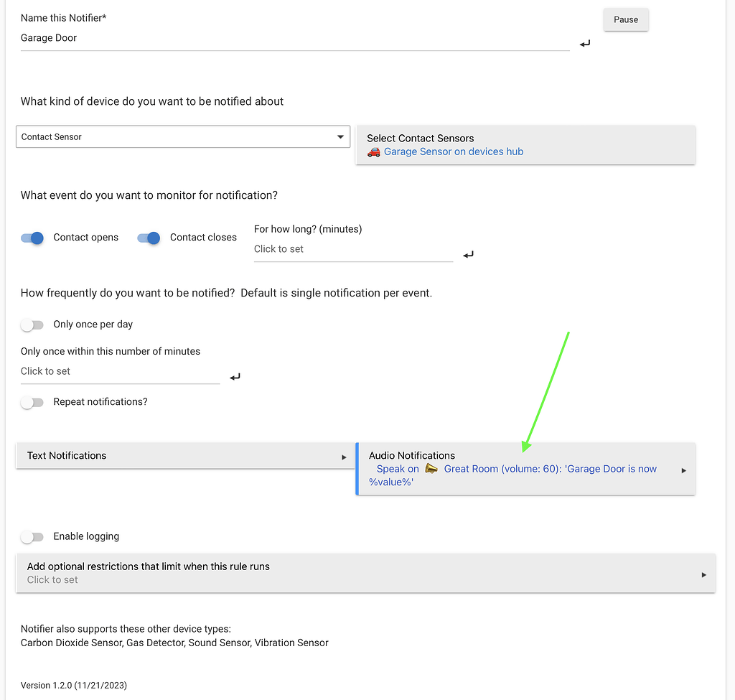The height and width of the screenshot is (700, 735).
Task: Click the chevron on the Text Notifications panel
Action: point(344,457)
